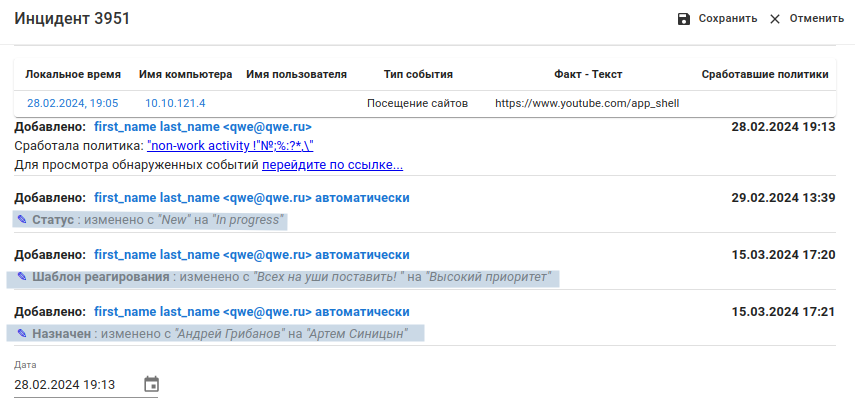Click pencil icon beside Назначен entry

[x=22, y=334]
